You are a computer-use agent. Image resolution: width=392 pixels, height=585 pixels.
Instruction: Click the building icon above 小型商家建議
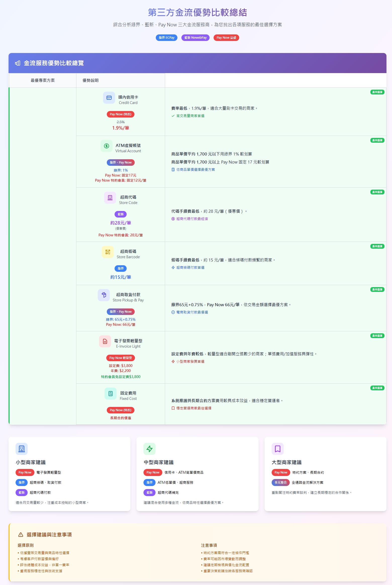(x=22, y=449)
